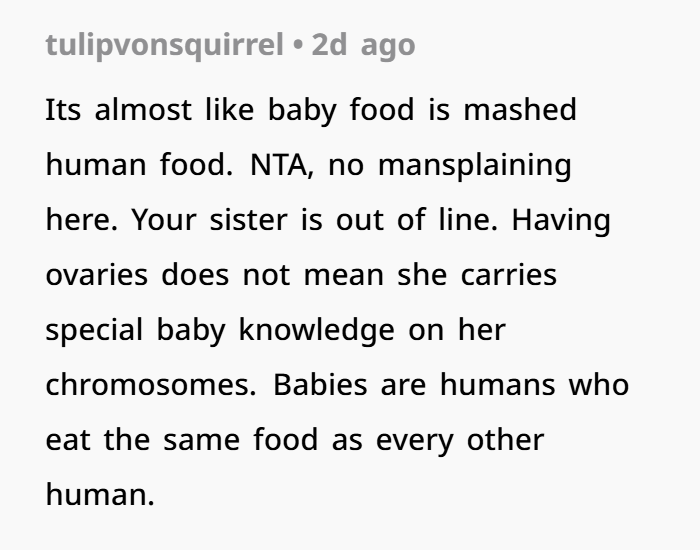Image resolution: width=700 pixels, height=550 pixels.
Task: Click the bullet separator after the username
Action: [x=298, y=47]
